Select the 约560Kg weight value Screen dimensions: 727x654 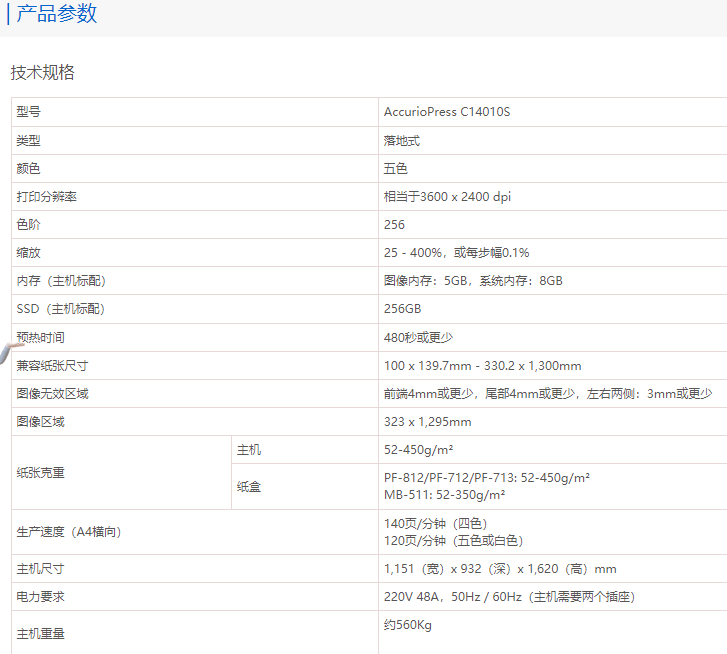click(408, 625)
